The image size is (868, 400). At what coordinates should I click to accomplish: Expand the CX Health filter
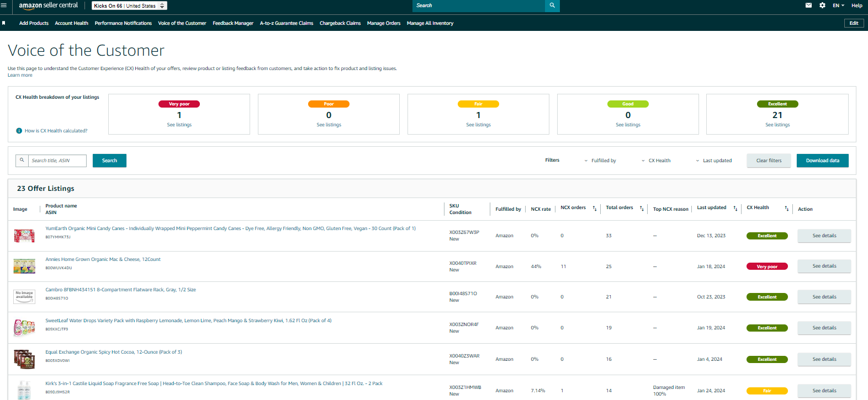[656, 161]
